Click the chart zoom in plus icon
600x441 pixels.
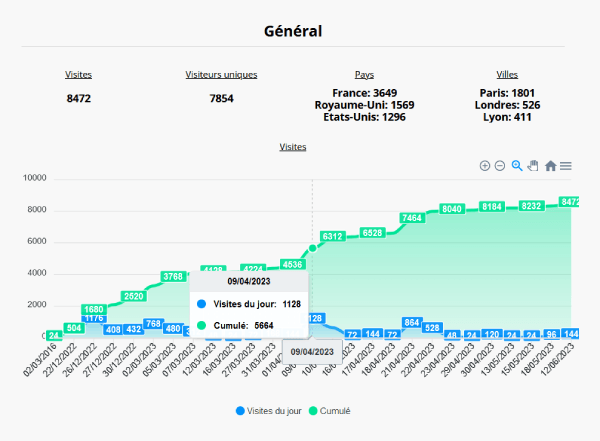[485, 166]
